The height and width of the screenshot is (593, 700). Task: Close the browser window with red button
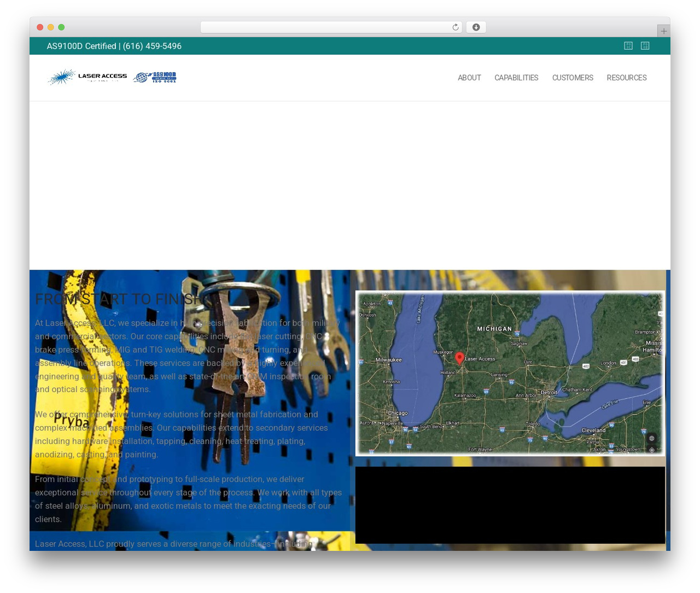click(x=40, y=27)
